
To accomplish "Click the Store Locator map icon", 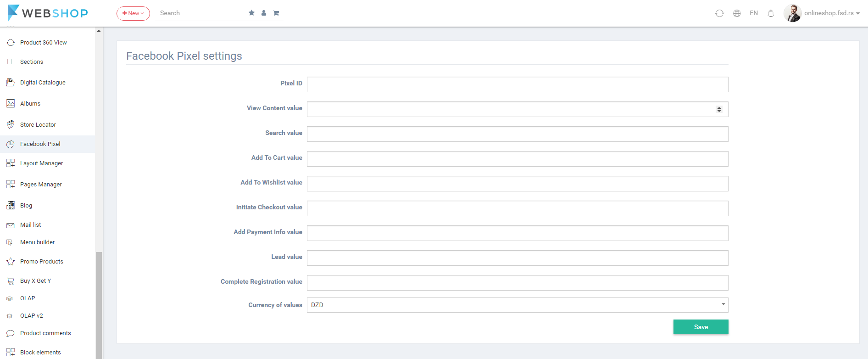I will (x=11, y=125).
